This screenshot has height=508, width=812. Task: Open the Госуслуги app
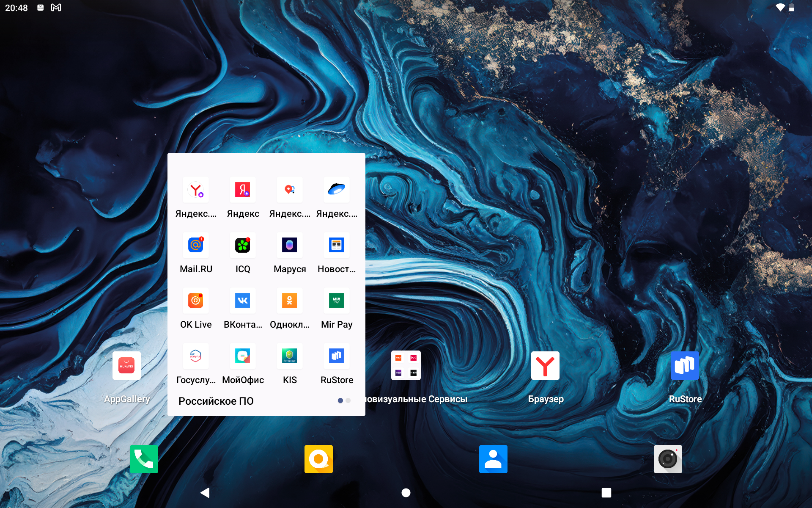tap(196, 356)
